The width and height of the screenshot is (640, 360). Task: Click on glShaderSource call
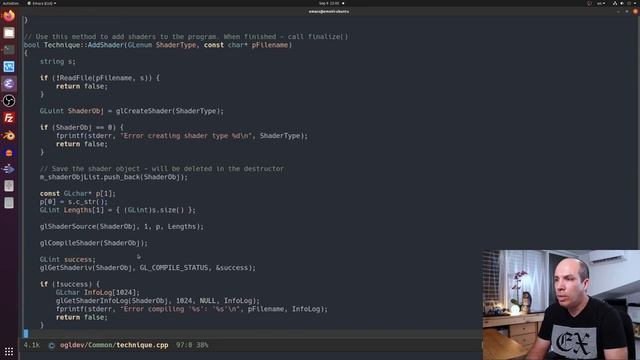point(68,227)
